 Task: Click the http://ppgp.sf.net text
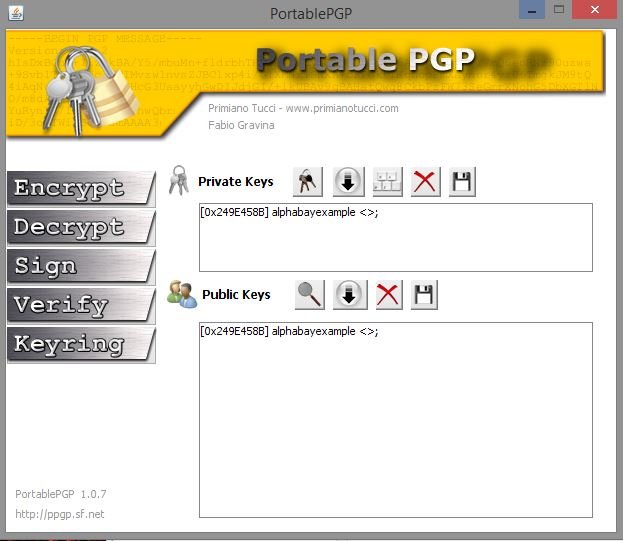tap(60, 514)
